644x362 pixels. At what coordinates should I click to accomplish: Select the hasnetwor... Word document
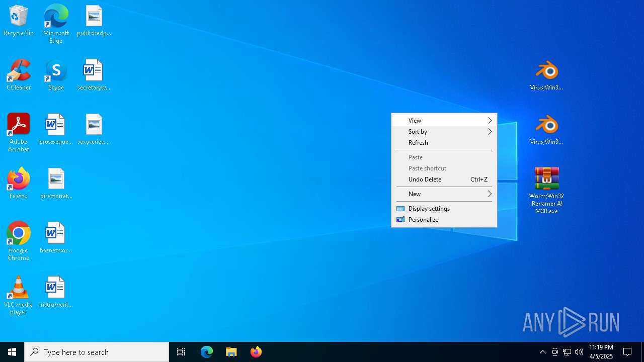point(56,238)
